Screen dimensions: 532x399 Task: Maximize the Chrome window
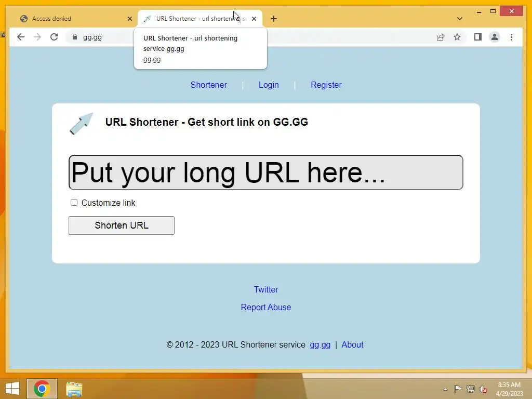[493, 11]
